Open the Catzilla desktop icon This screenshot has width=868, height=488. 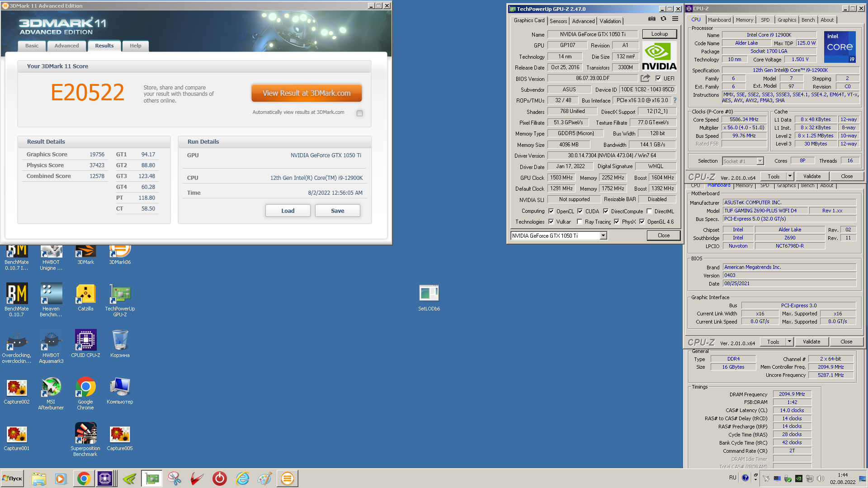click(x=85, y=297)
